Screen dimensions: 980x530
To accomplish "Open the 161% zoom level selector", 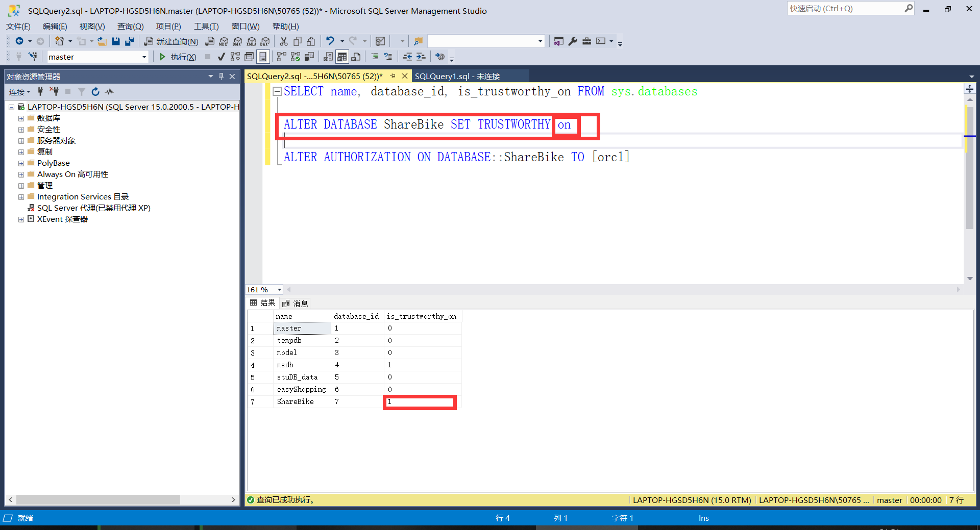I will tap(263, 290).
